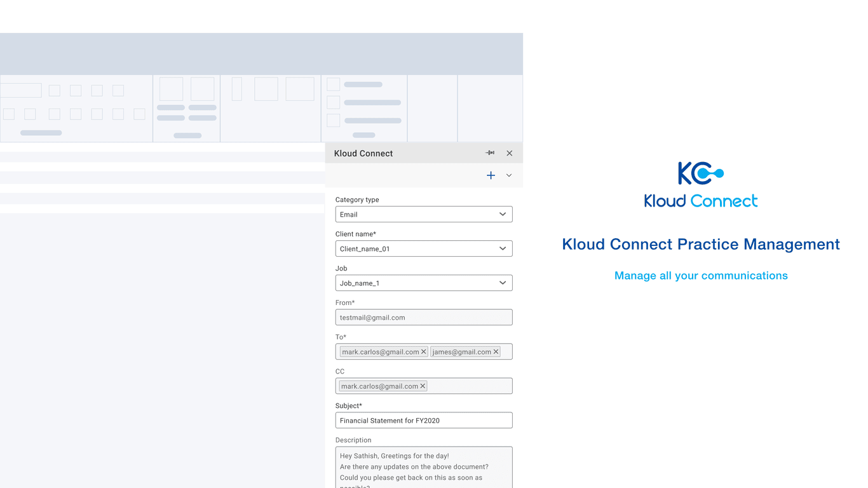Open the Job dropdown
Screen dimensions: 868x488
[424, 283]
